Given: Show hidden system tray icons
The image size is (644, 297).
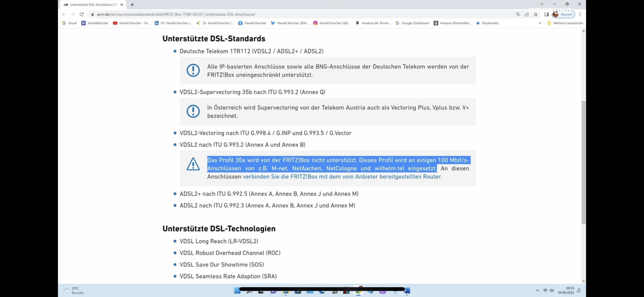Looking at the screenshot, I should coord(537,290).
